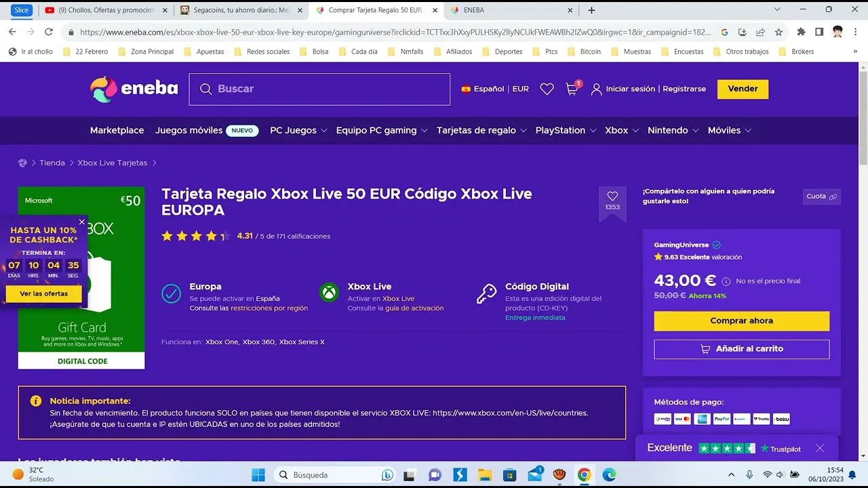Click Añadir al carrito button
Image resolution: width=868 pixels, height=488 pixels.
[741, 349]
